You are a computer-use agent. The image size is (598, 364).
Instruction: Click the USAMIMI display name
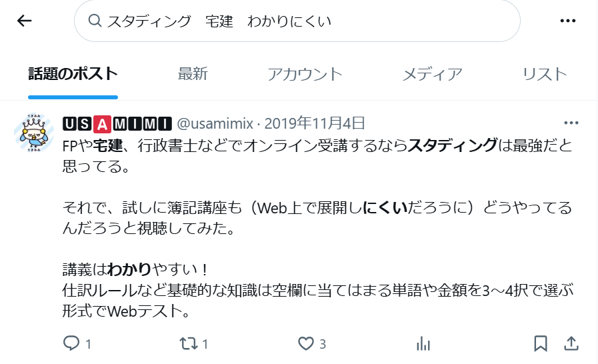click(117, 123)
